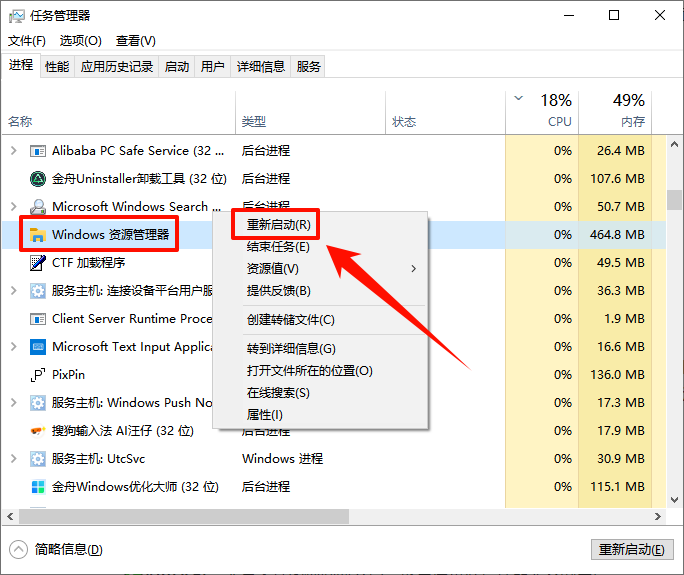
Task: Click the gear icon for 服务主机: 连接设备平台用户服务
Action: [38, 291]
